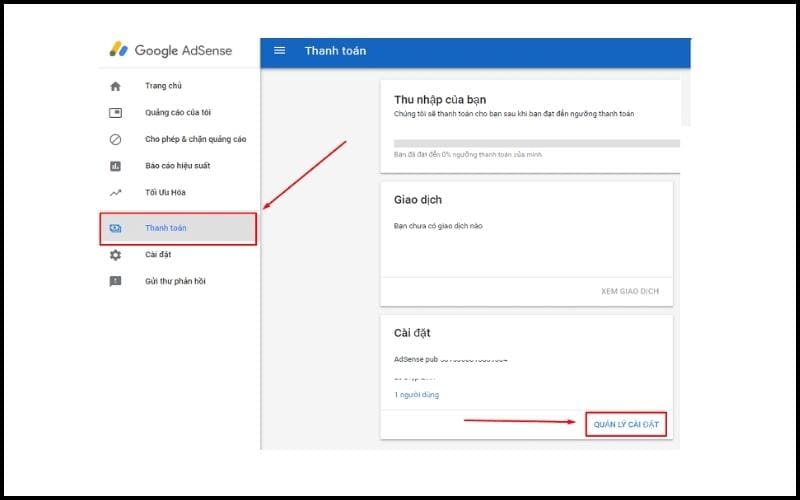Image resolution: width=800 pixels, height=500 pixels.
Task: Click Bạn đã đạt đến 0% ngưỡng text
Action: tap(468, 154)
